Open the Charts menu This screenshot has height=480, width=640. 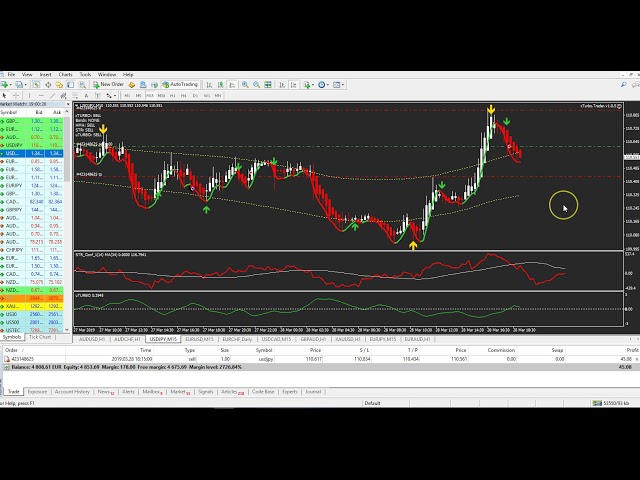[x=65, y=74]
